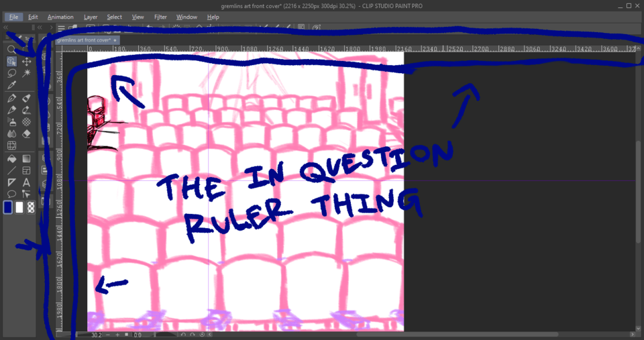Select the mesh grid tool below Blend

tap(11, 146)
